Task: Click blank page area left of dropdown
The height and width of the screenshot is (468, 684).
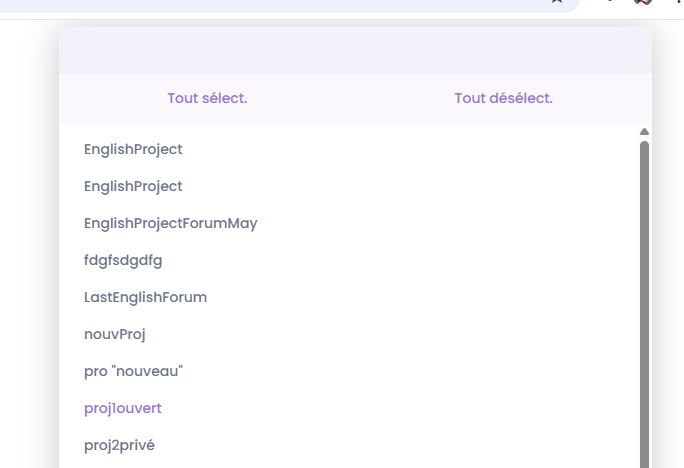Action: [x=28, y=250]
